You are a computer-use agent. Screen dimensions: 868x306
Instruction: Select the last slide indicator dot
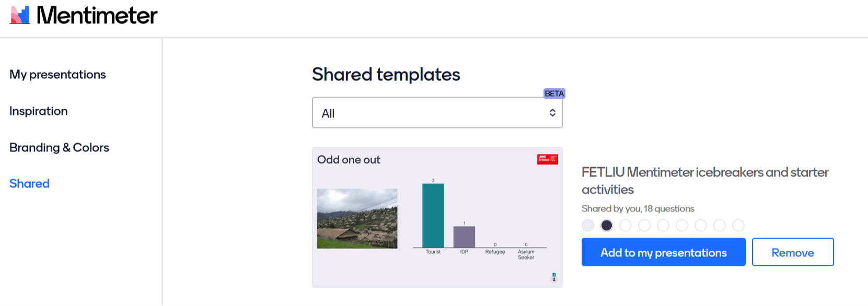(738, 225)
